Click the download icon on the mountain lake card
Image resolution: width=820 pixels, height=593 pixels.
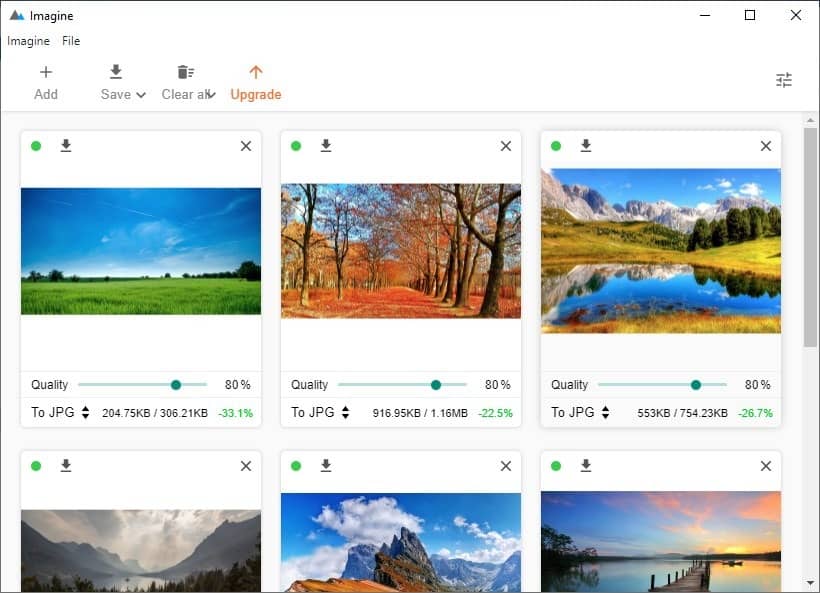(585, 145)
